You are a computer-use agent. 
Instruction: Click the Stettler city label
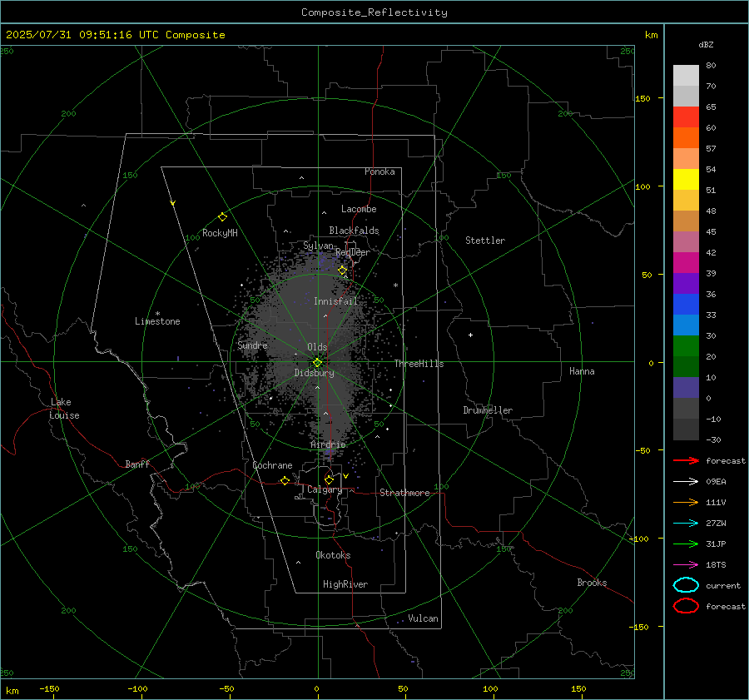[485, 241]
